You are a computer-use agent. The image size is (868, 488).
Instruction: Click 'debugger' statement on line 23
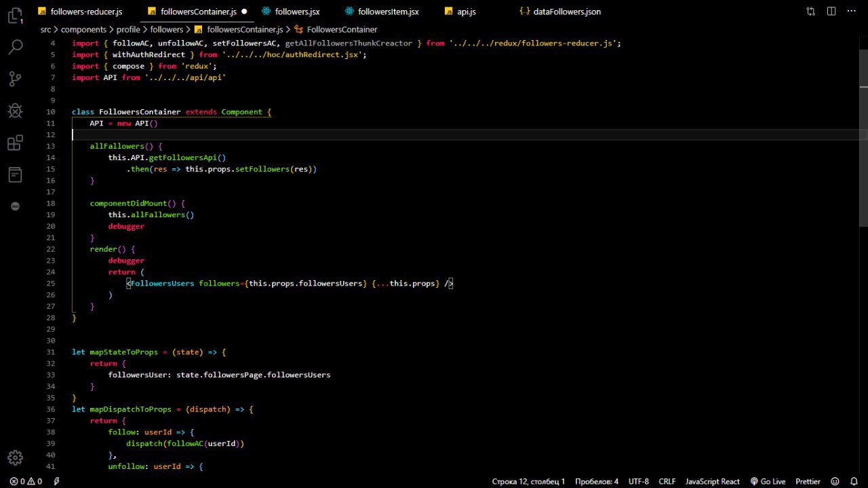(126, 261)
